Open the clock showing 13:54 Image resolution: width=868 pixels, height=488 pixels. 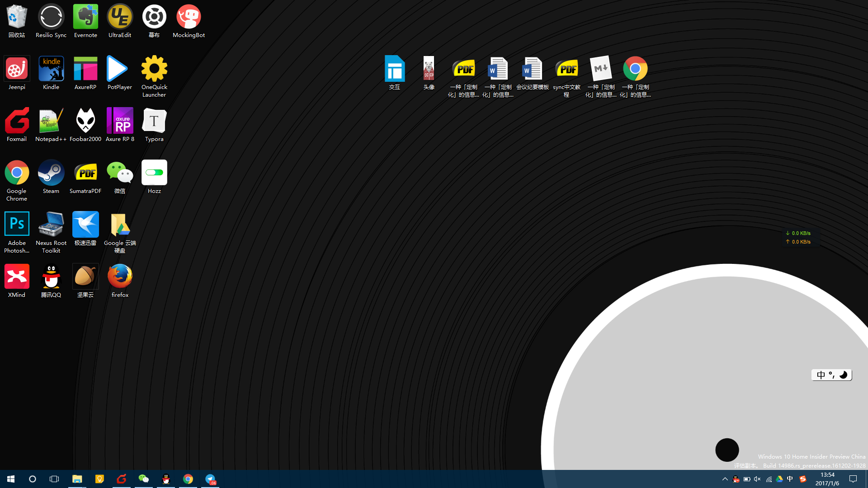[827, 479]
